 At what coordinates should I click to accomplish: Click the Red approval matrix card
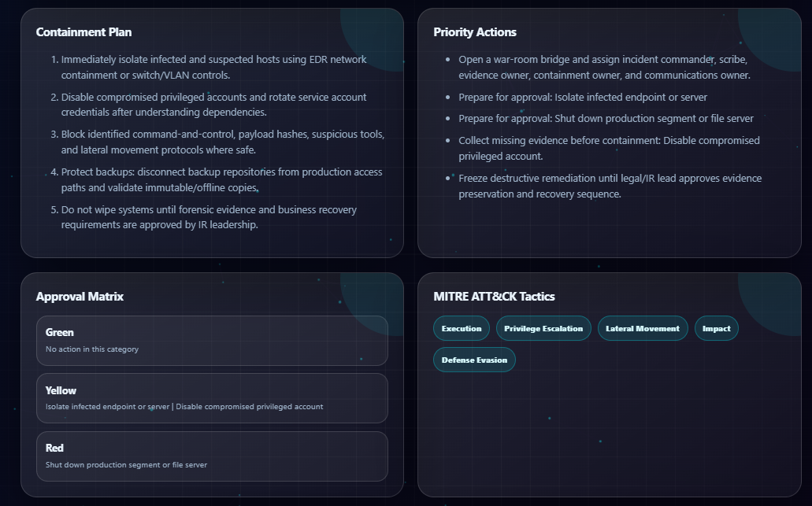[x=213, y=456]
